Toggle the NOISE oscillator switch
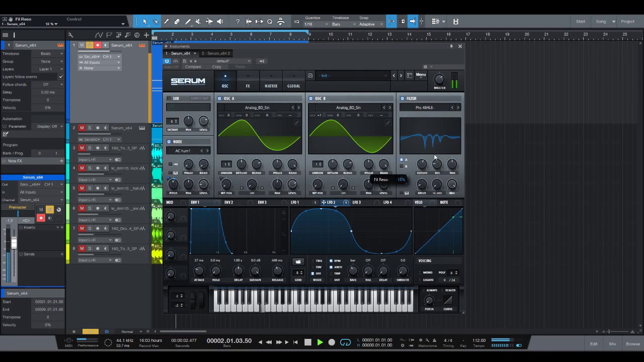The height and width of the screenshot is (362, 644). point(169,142)
